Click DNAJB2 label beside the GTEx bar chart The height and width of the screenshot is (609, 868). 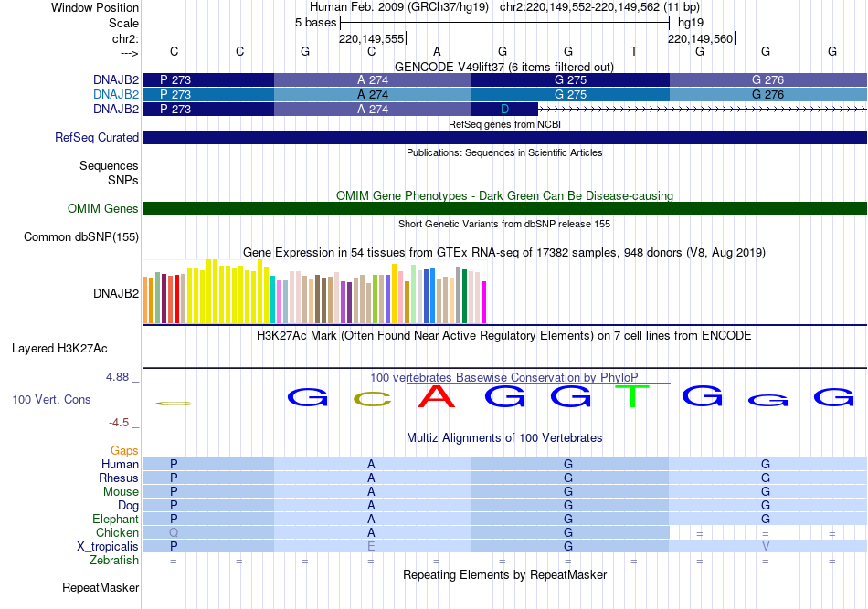116,293
